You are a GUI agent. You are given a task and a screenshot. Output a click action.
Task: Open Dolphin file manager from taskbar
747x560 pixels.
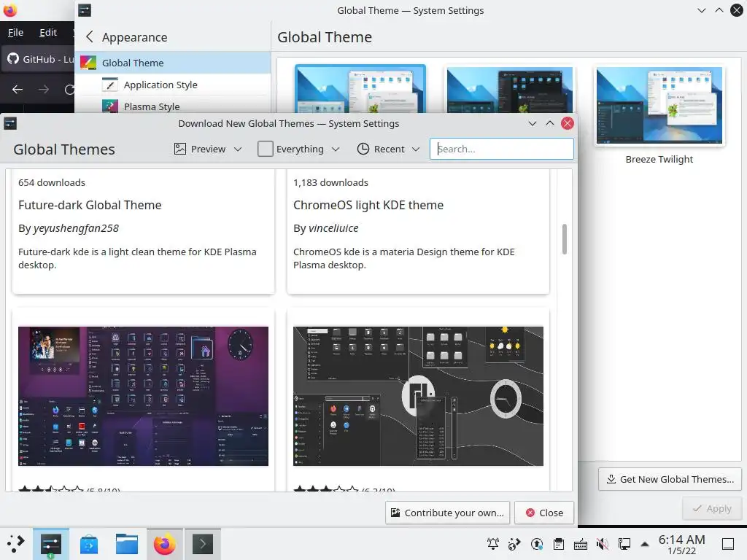[127, 544]
